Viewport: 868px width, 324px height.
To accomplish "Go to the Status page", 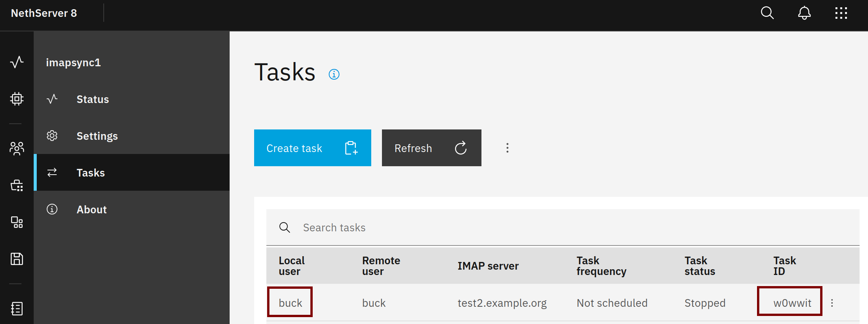I will coord(93,99).
